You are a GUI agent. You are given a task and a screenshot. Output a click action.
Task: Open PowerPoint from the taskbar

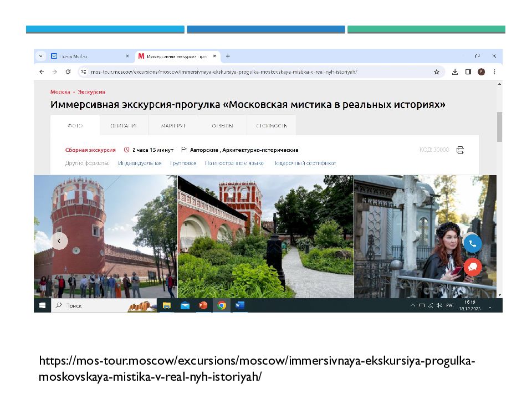pyautogui.click(x=203, y=305)
